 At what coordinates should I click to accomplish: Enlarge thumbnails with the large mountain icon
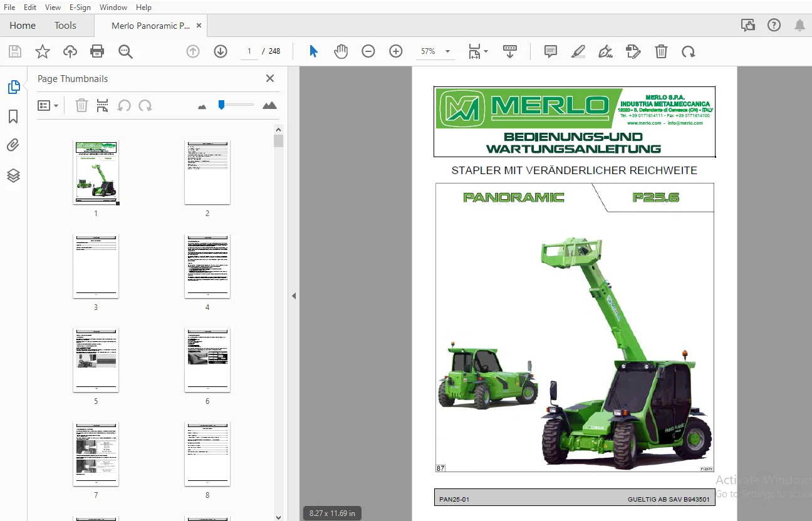[269, 105]
